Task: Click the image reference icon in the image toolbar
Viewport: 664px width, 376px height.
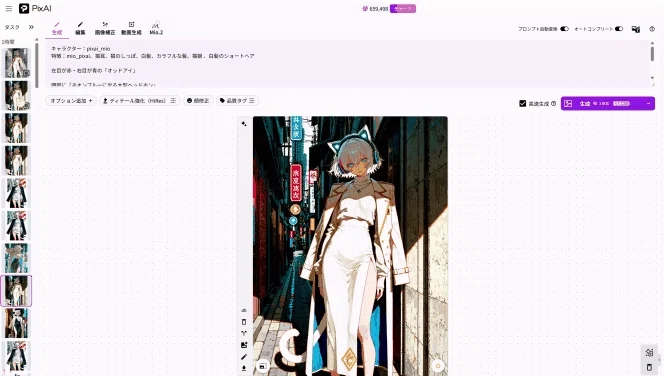Action: [244, 345]
